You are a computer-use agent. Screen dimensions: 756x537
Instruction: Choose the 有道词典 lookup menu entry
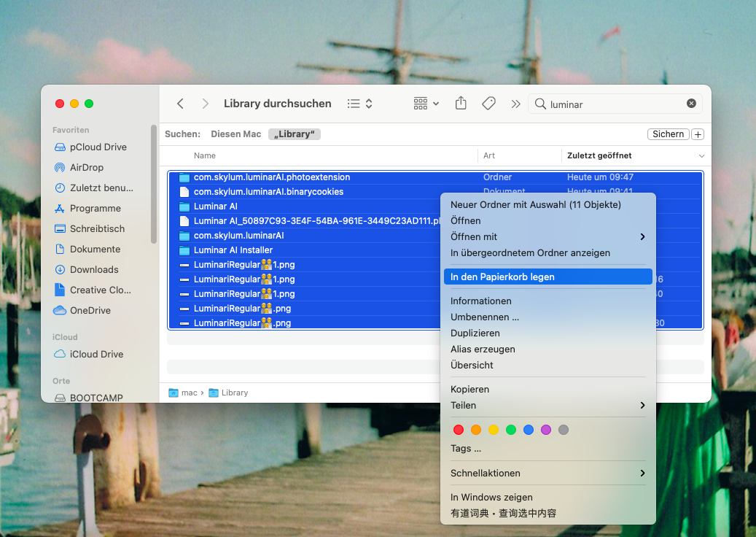point(547,514)
